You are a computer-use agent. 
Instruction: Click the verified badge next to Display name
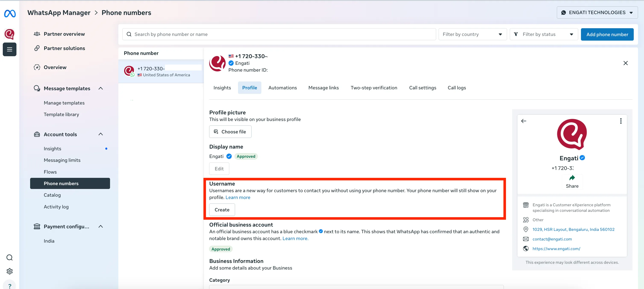tap(229, 156)
